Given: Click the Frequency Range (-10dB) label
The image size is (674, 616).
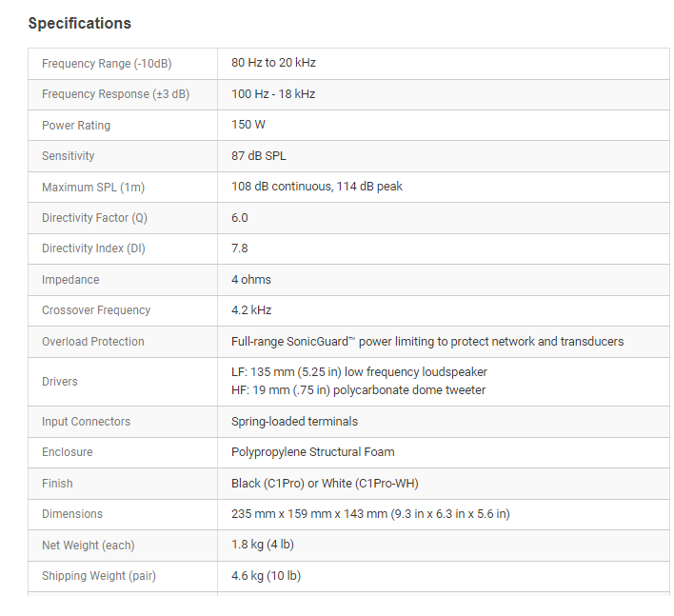Looking at the screenshot, I should click(107, 64).
